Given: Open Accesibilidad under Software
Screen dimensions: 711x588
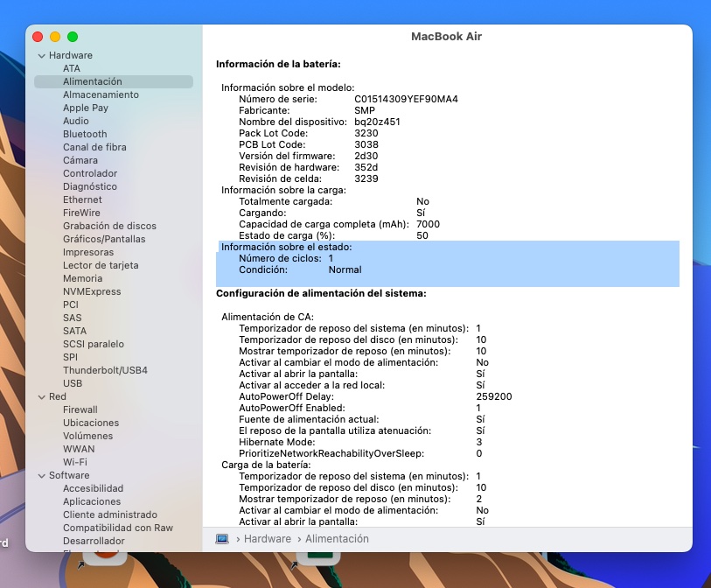Looking at the screenshot, I should click(93, 488).
